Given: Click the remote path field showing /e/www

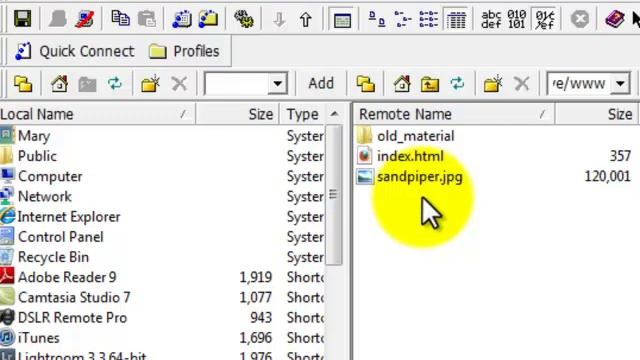Looking at the screenshot, I should [579, 84].
